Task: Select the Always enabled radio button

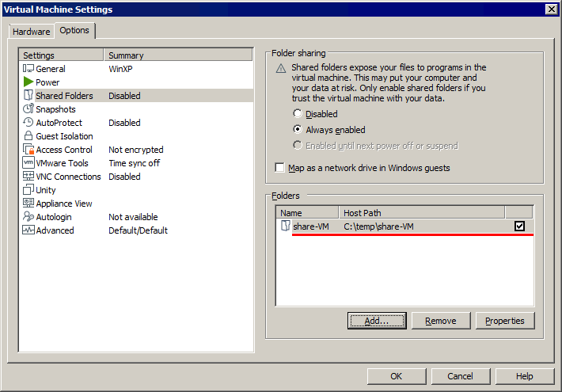Action: pyautogui.click(x=297, y=129)
